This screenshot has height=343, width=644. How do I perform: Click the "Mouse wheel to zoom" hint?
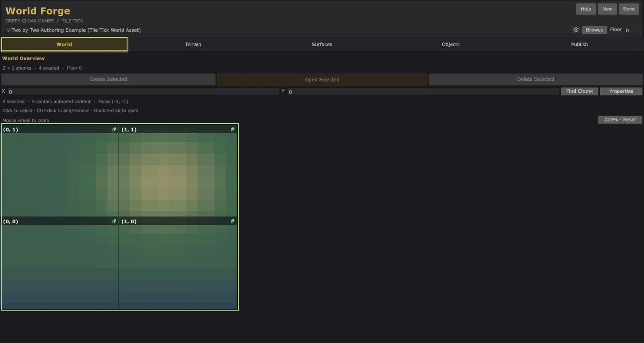click(x=26, y=121)
